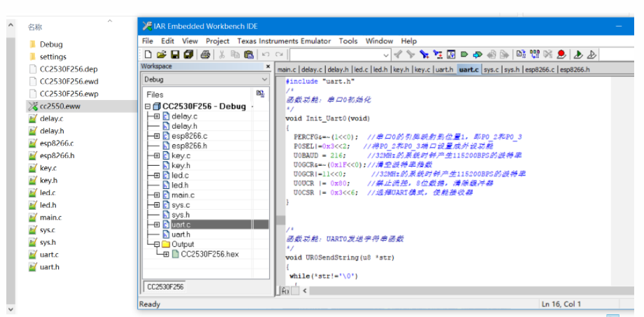Click the Find Previous toolbar icon
Image resolution: width=644 pixels, height=317 pixels.
[397, 54]
